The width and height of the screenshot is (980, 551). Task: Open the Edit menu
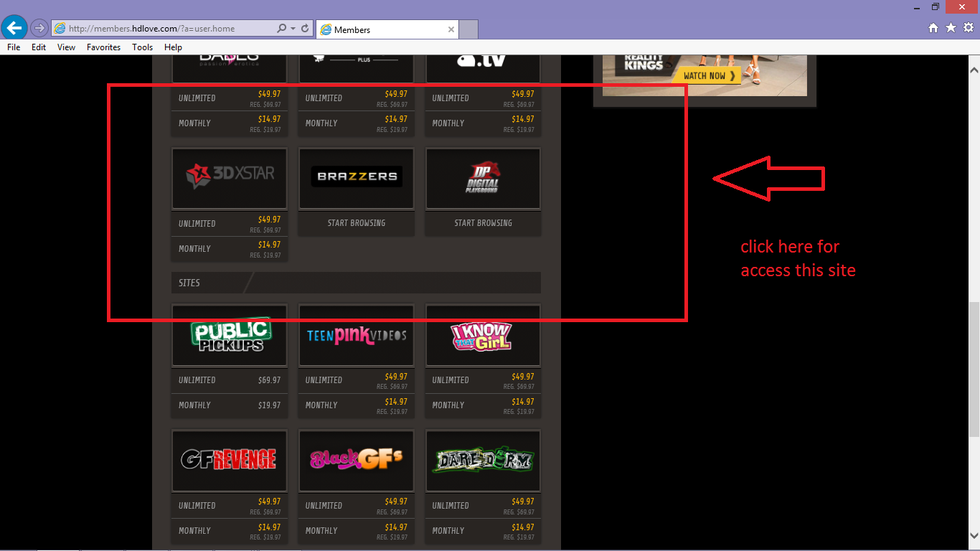[39, 47]
